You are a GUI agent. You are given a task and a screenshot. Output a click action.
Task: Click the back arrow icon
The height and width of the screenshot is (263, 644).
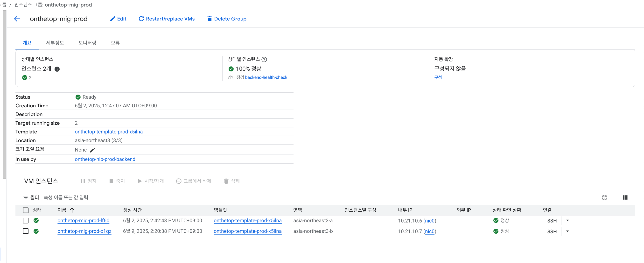[17, 19]
